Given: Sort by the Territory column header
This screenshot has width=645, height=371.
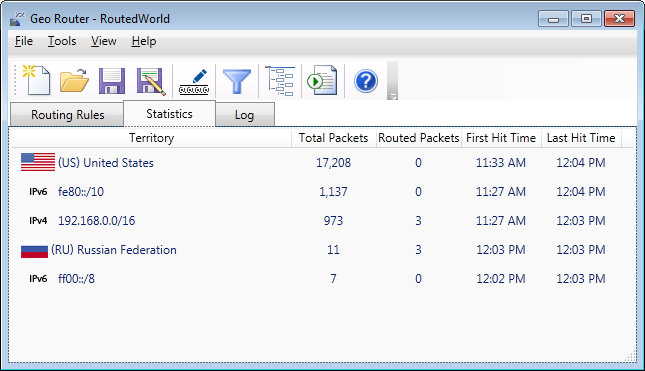Looking at the screenshot, I should pos(151,138).
